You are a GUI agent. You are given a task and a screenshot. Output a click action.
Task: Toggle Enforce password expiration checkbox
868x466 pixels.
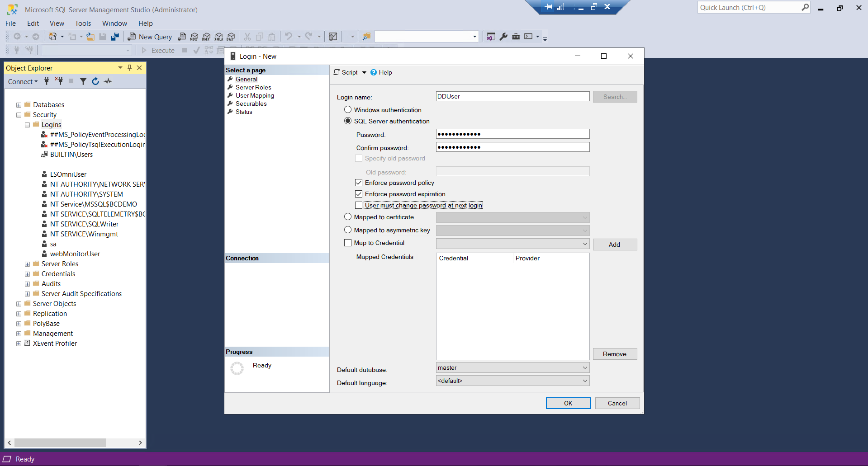(x=359, y=194)
